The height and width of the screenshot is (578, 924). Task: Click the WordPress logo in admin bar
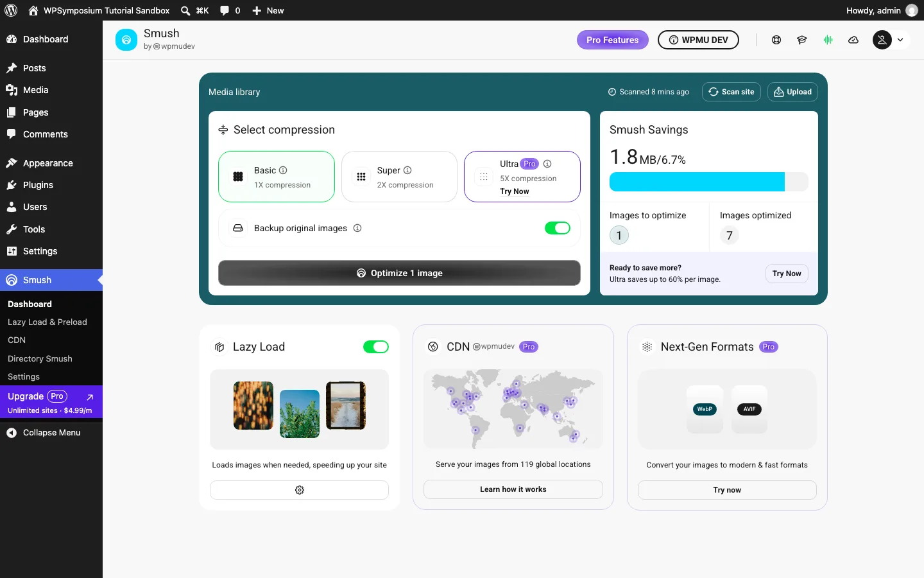(x=11, y=10)
